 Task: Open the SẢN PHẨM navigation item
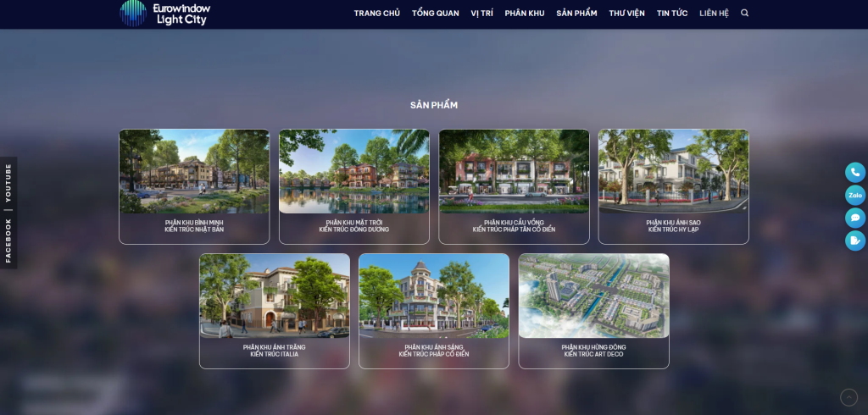pyautogui.click(x=576, y=14)
